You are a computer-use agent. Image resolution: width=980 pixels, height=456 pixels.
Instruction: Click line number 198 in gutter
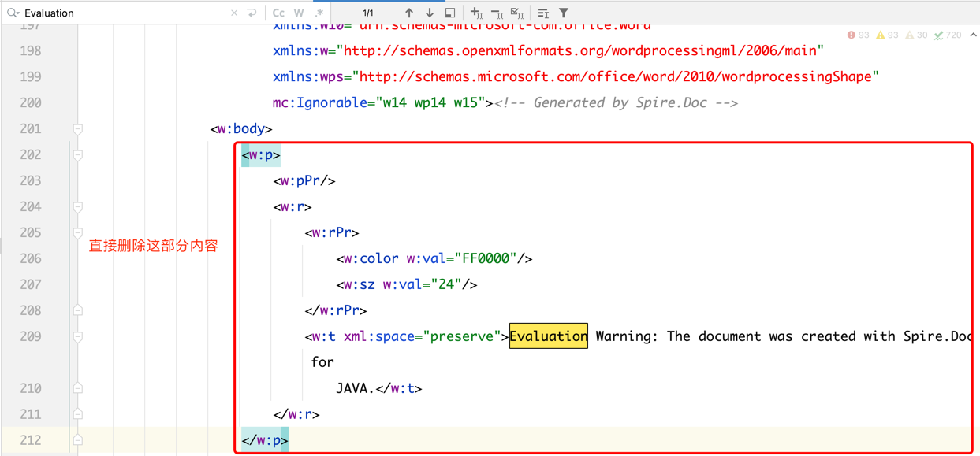pos(31,50)
